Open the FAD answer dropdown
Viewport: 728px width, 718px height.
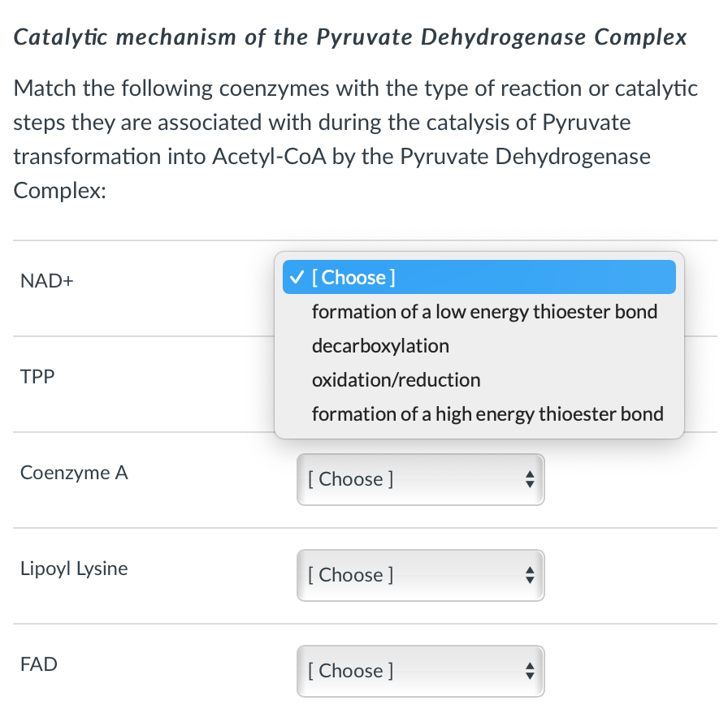pos(420,671)
